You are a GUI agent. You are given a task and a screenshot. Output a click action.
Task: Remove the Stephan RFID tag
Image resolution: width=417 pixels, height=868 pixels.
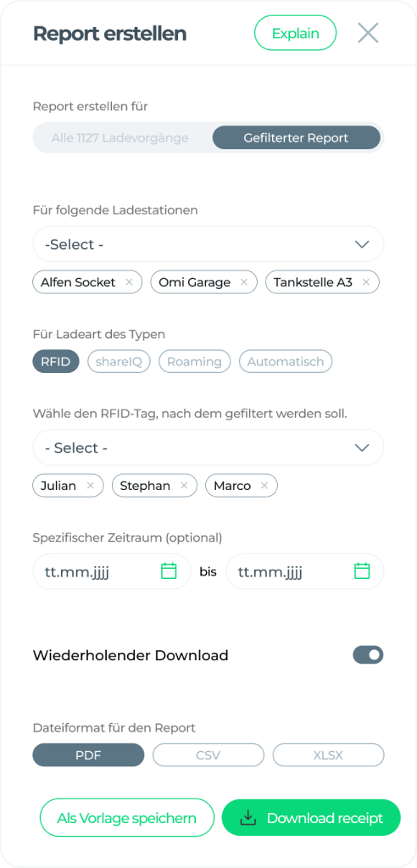pos(184,486)
